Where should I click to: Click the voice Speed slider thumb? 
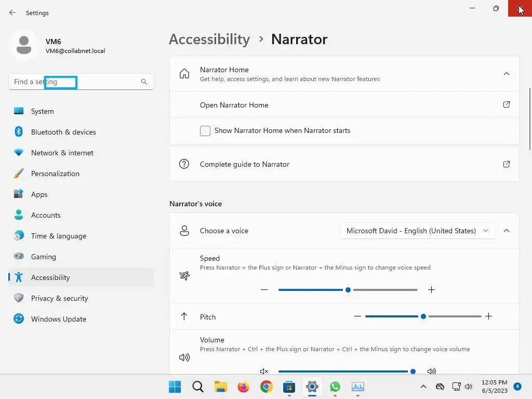[x=348, y=290]
